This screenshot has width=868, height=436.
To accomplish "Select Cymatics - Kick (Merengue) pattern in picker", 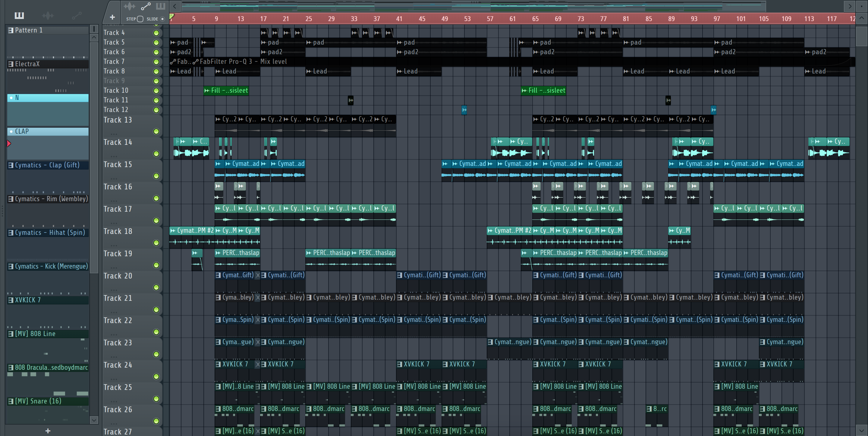I will click(x=48, y=266).
